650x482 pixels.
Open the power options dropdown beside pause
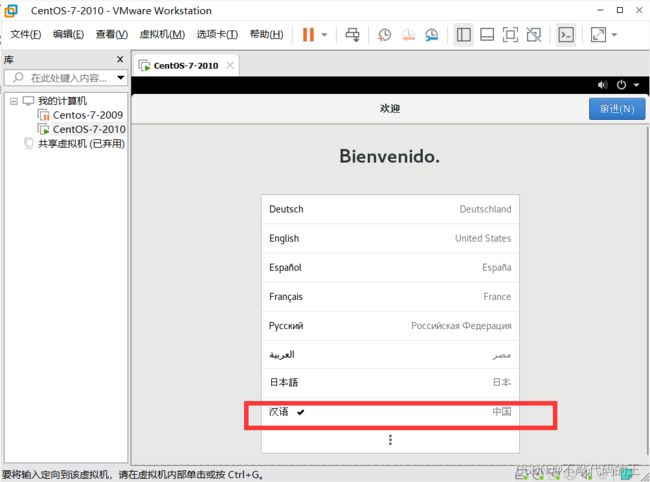[x=325, y=35]
